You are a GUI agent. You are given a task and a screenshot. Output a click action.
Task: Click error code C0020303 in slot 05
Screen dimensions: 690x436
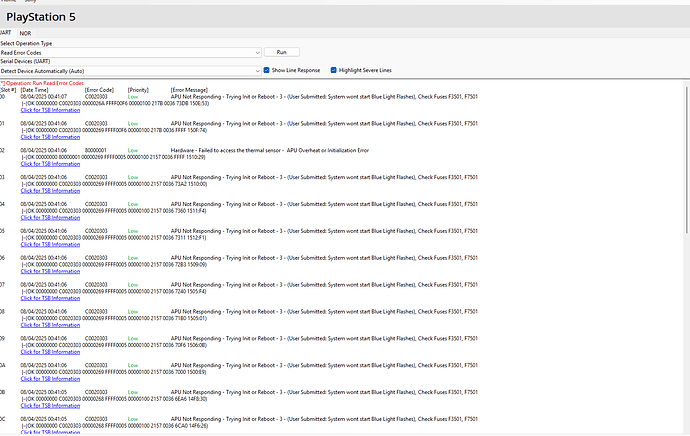point(96,231)
